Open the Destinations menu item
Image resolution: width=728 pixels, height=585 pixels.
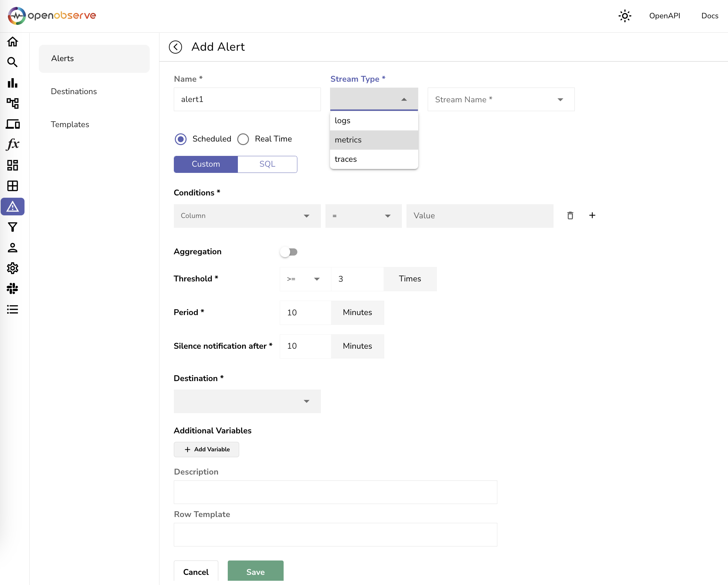click(74, 92)
